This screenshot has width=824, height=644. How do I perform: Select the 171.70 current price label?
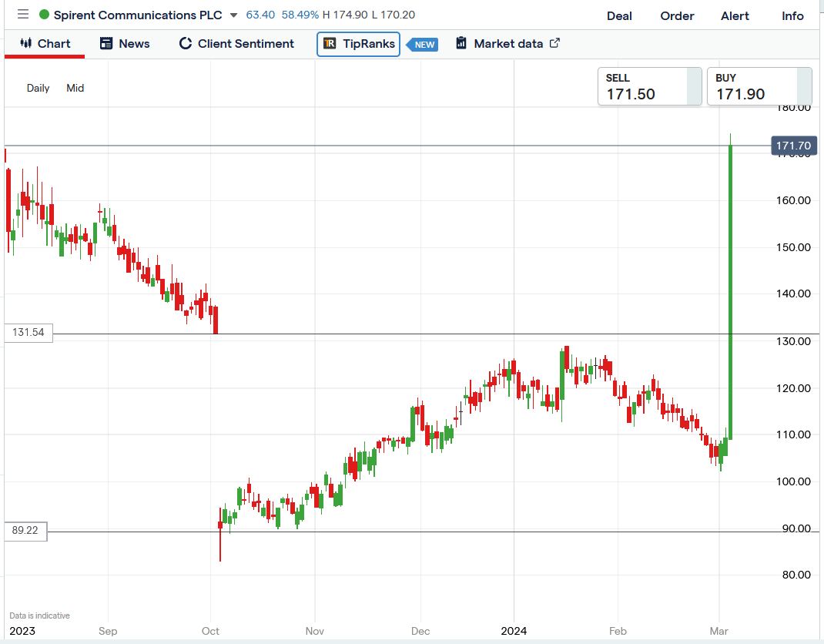click(x=793, y=146)
